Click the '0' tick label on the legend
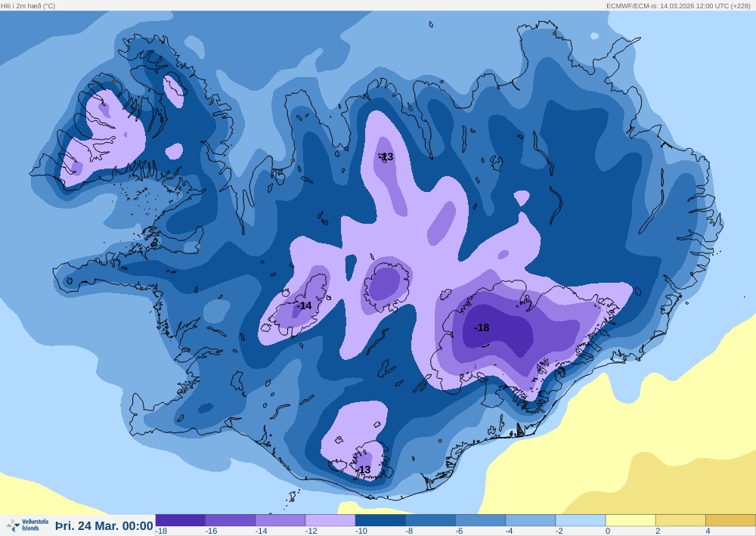Screen dimensions: 756x536 click(x=608, y=531)
